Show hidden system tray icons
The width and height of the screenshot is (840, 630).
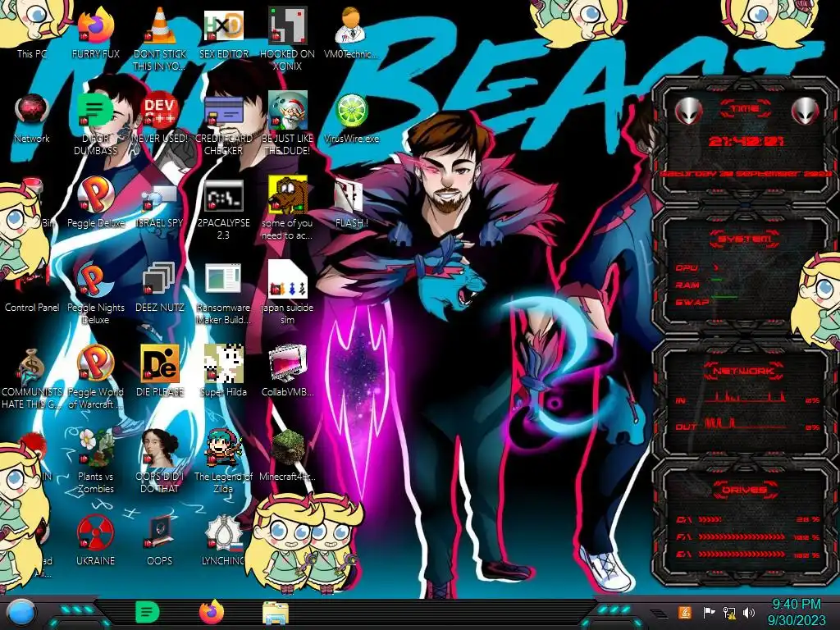(x=660, y=612)
